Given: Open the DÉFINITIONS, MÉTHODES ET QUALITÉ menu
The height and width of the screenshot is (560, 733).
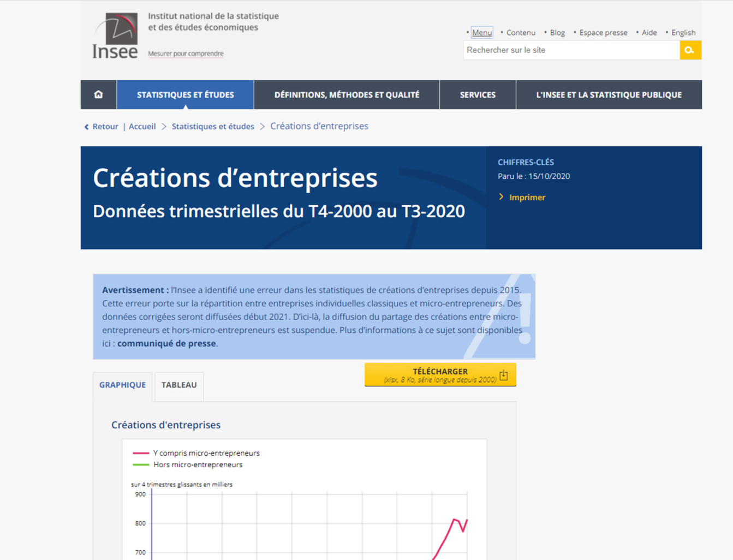Looking at the screenshot, I should 347,94.
